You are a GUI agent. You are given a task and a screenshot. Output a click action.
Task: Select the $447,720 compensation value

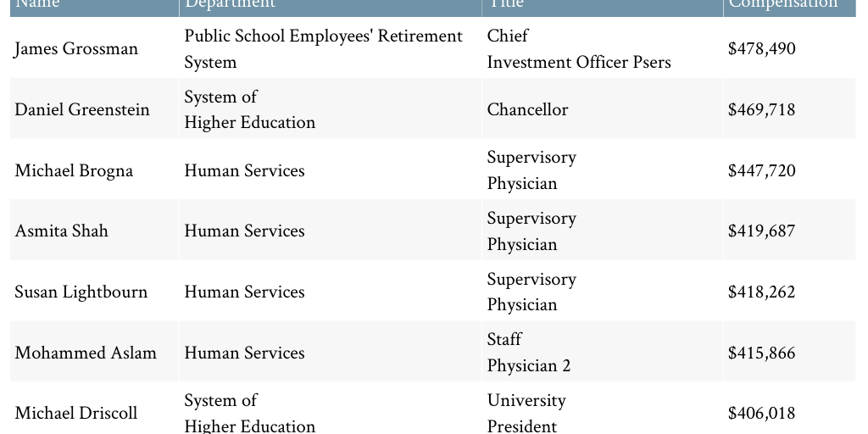pyautogui.click(x=761, y=171)
